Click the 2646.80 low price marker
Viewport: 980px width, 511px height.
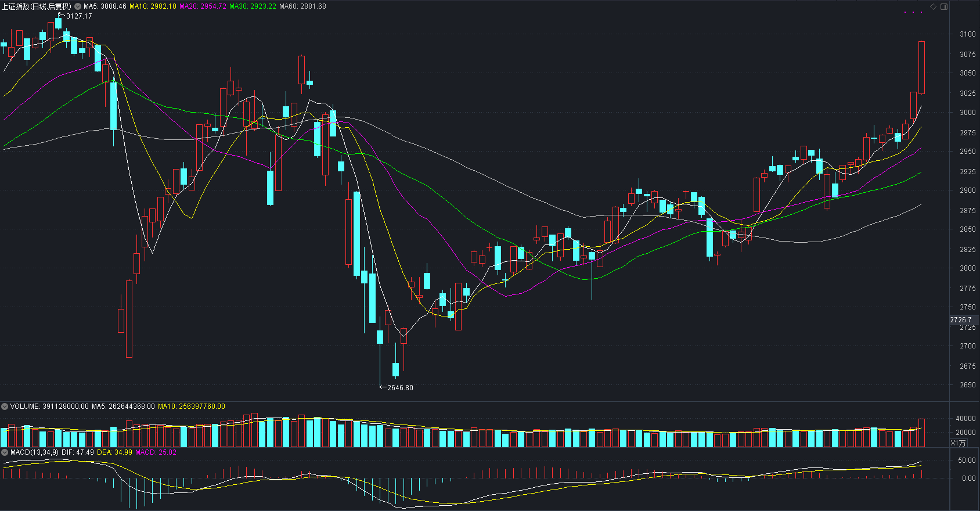point(400,388)
